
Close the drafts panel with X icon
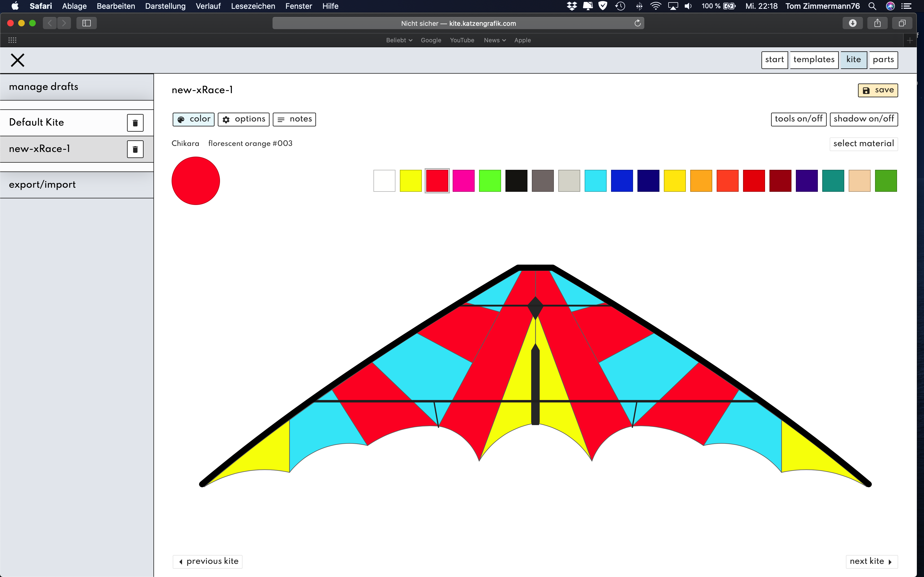[x=18, y=60]
